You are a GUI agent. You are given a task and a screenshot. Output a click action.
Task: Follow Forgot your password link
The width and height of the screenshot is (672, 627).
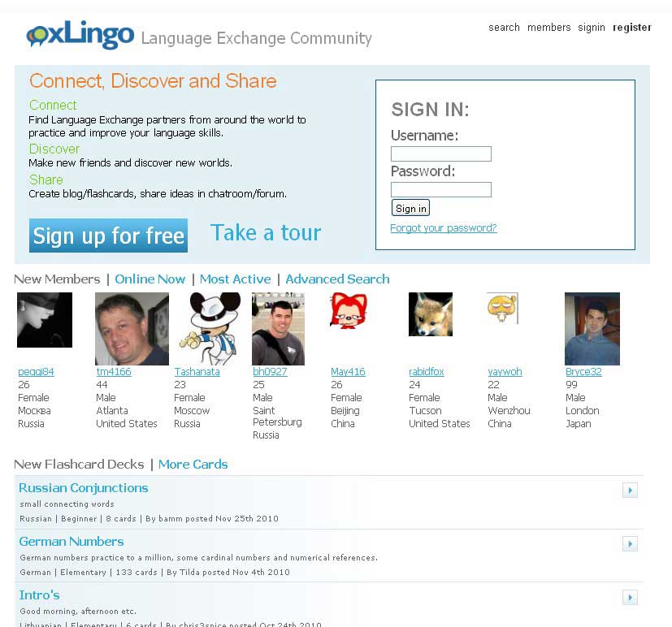[444, 228]
